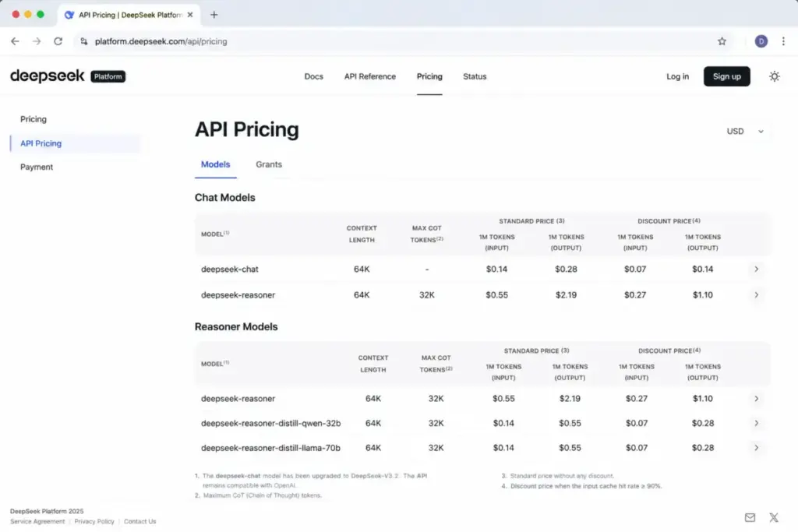This screenshot has height=532, width=798.
Task: Click the deepseek-chat model name
Action: [x=230, y=269]
